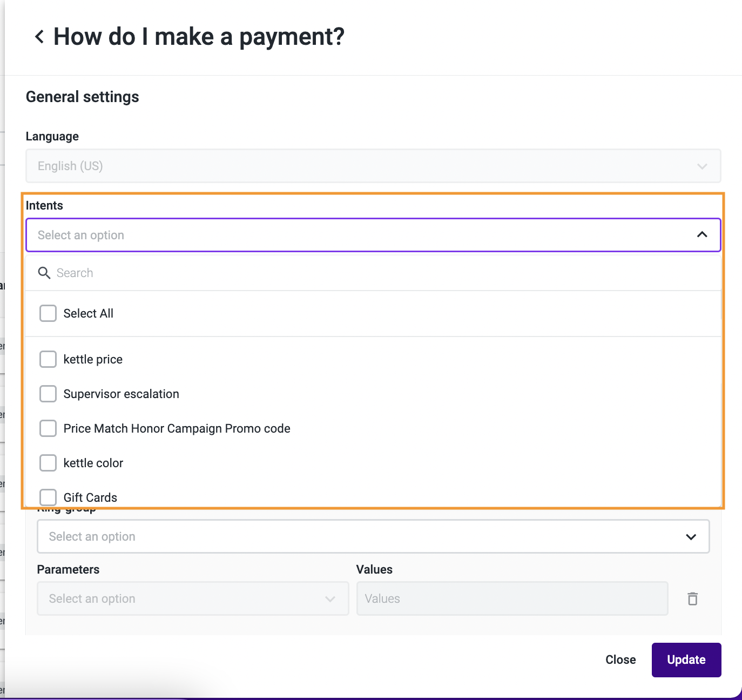The height and width of the screenshot is (700, 742).
Task: Open the Ring group dropdown
Action: click(373, 536)
